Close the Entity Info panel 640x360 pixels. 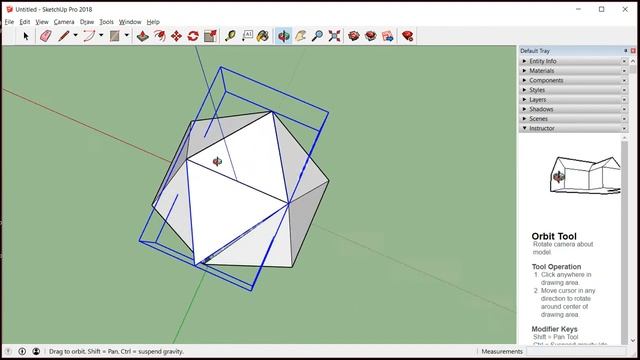624,61
